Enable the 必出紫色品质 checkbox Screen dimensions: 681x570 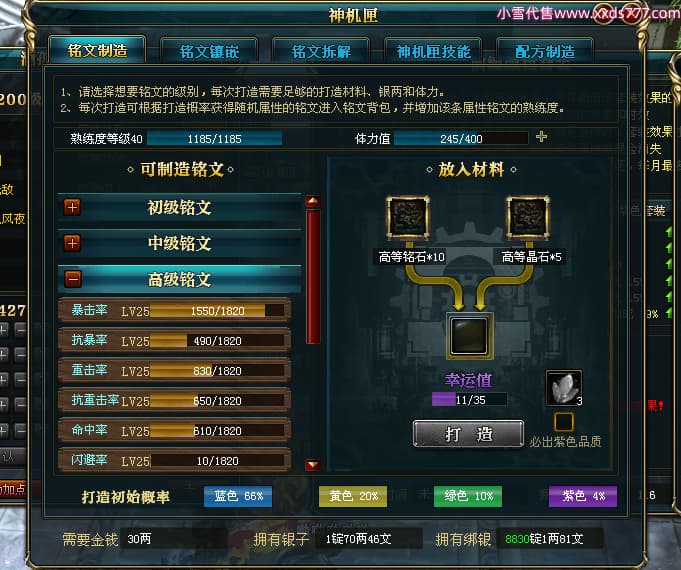tap(564, 422)
